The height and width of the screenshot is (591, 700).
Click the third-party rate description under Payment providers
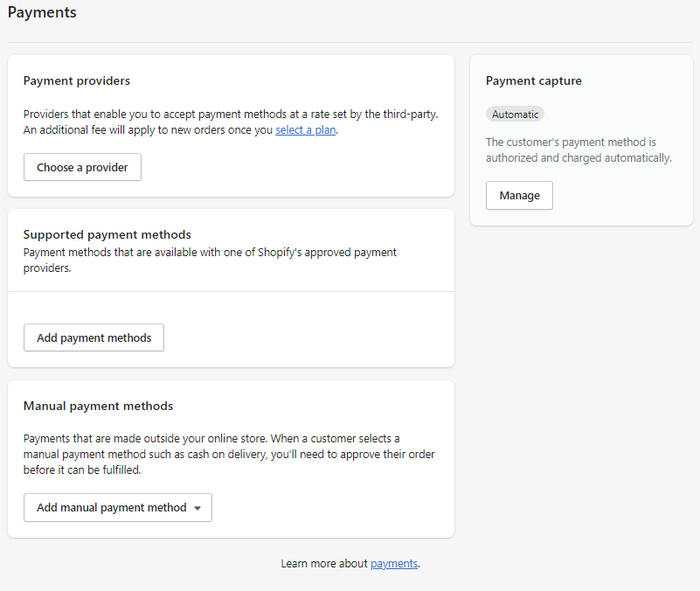point(230,114)
